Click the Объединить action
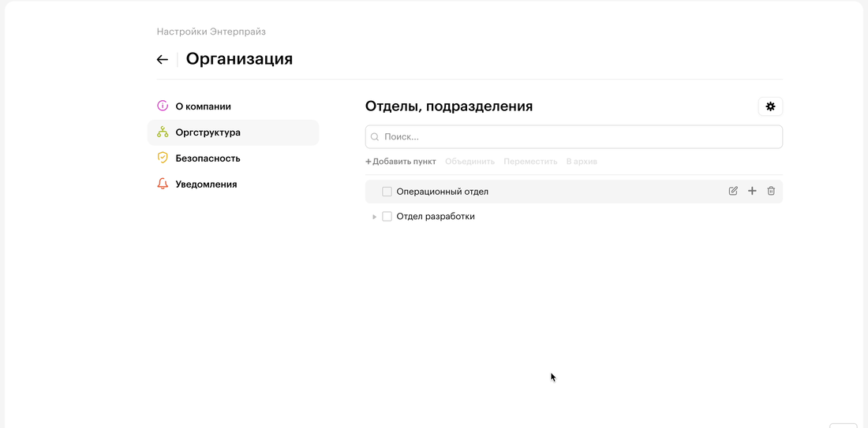The image size is (868, 428). 470,162
